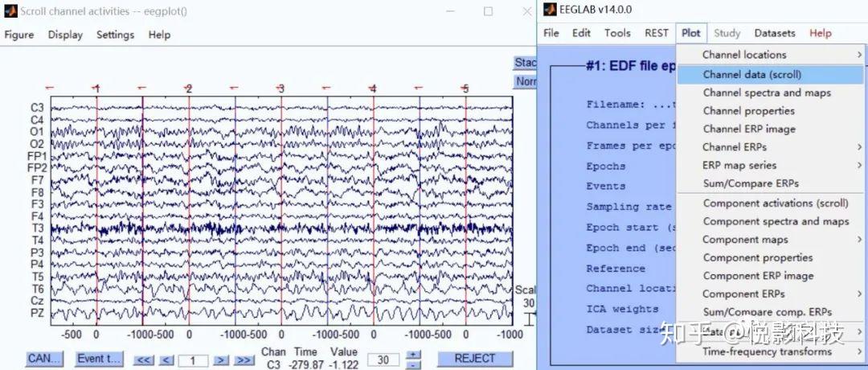Click the REJECT button
Viewport: 868px width, 370px height.
point(475,359)
